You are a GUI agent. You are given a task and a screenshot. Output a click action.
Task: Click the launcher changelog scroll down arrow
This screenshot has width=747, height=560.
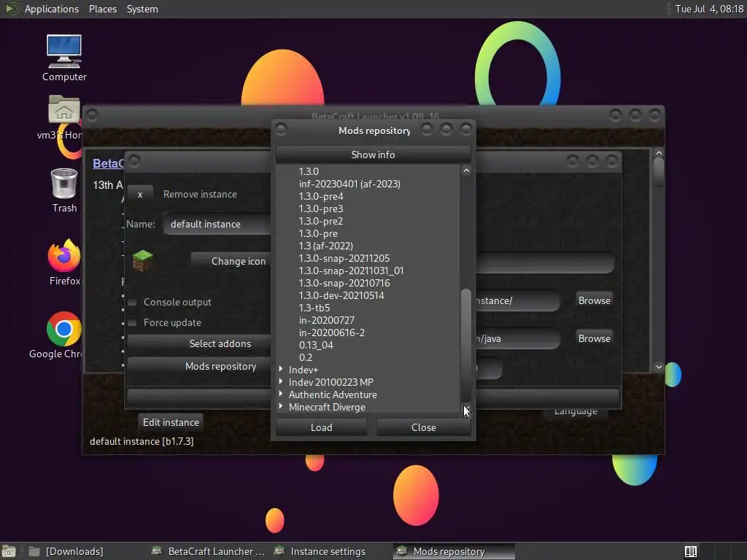(659, 367)
